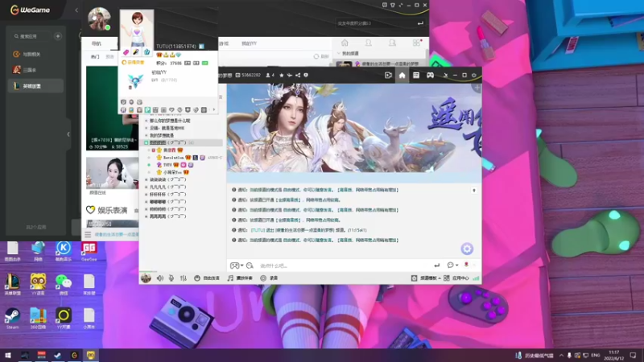
Task: Click the YY taskbar icon
Action: (x=91, y=356)
